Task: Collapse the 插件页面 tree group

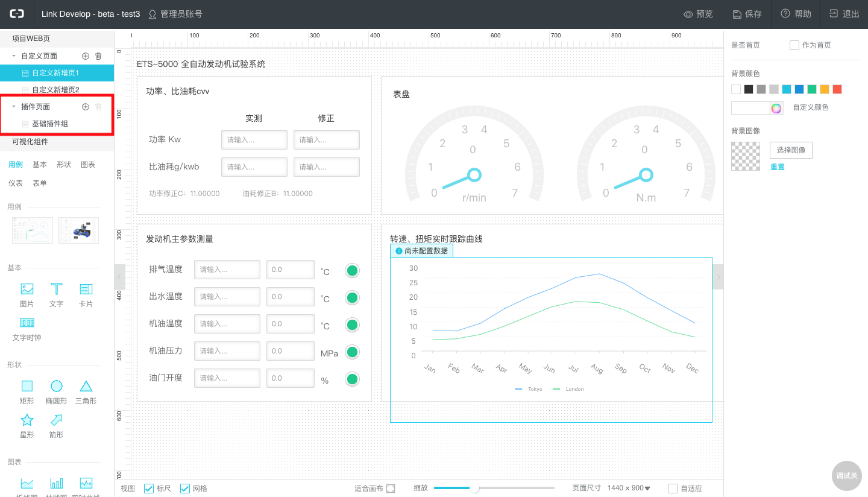Action: [x=14, y=107]
